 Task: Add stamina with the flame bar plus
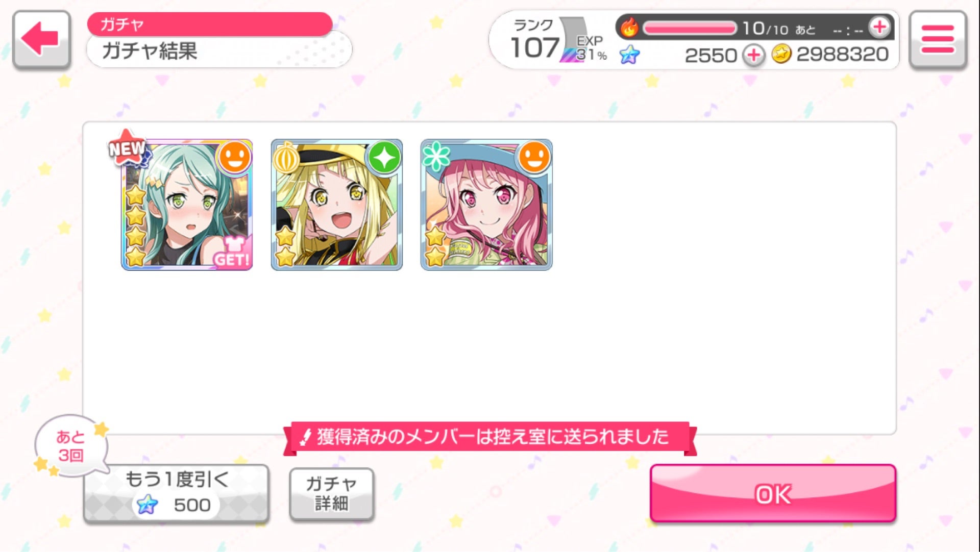pyautogui.click(x=879, y=27)
